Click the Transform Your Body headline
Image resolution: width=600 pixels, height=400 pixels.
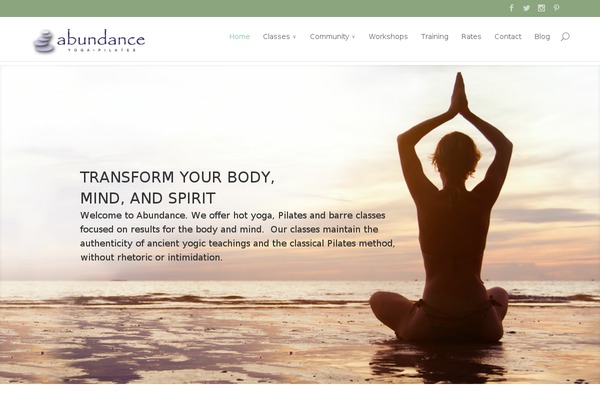[x=177, y=188]
